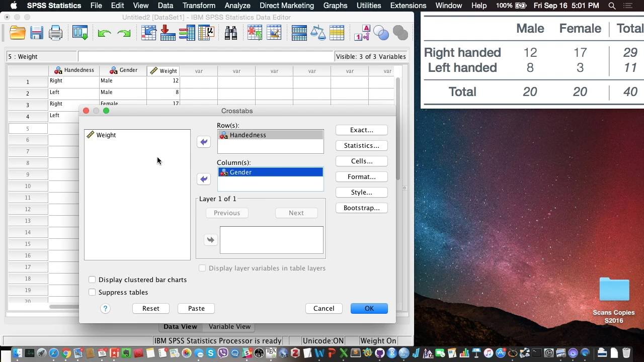Enable Display clustered bar charts checkbox
644x362 pixels.
(x=92, y=280)
